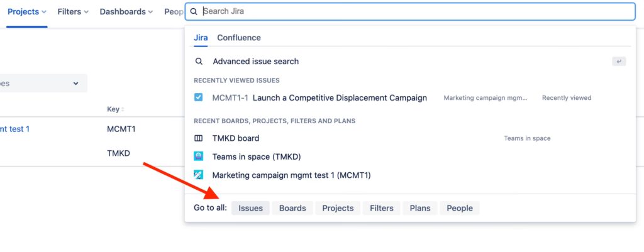Screen dimensions: 644x252
Task: Click the magnifier icon in search bar
Action: [194, 12]
